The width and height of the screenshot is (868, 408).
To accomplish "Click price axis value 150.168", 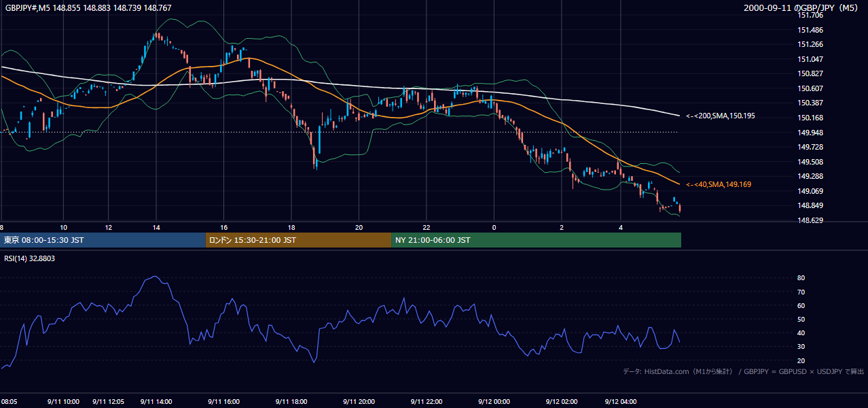I will click(810, 118).
